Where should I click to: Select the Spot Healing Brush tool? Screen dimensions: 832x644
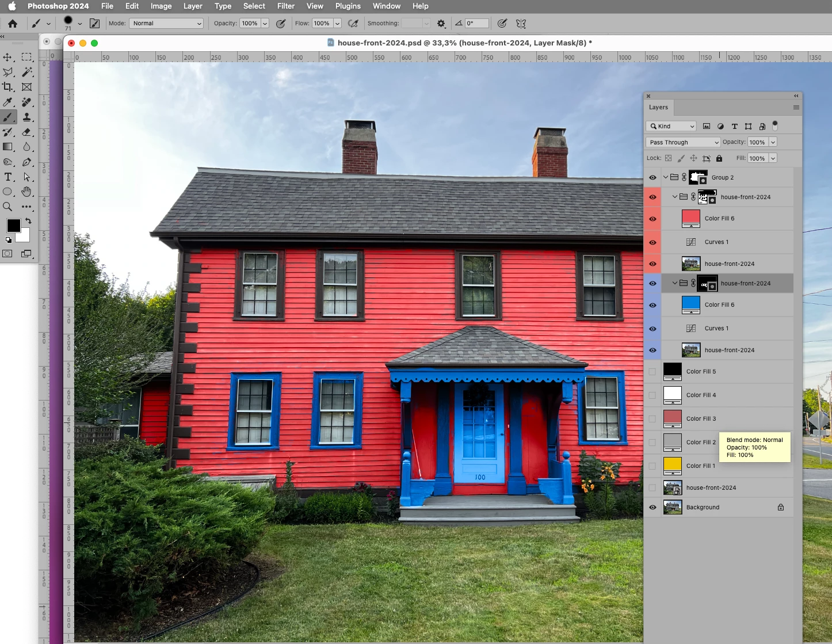click(x=26, y=102)
